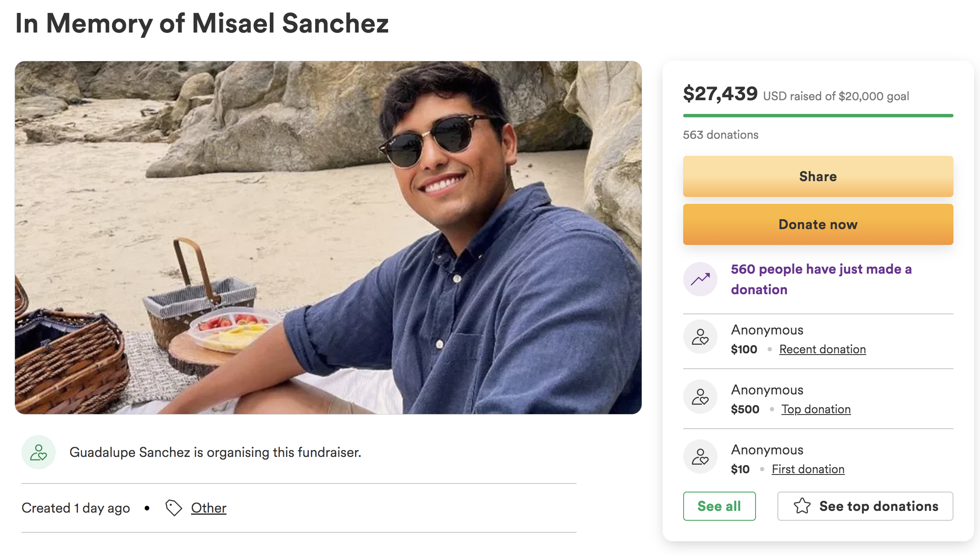
Task: Open the Recent donation link
Action: (822, 349)
